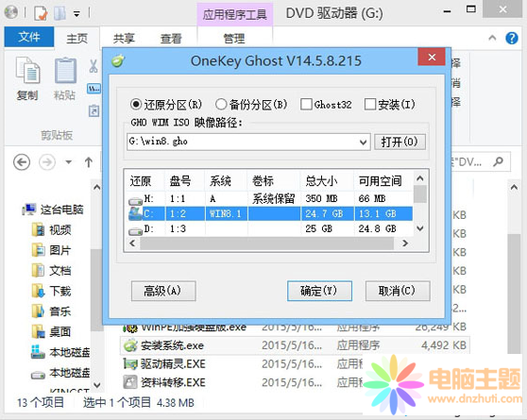Click the Copy icon in the ribbon

click(28, 71)
